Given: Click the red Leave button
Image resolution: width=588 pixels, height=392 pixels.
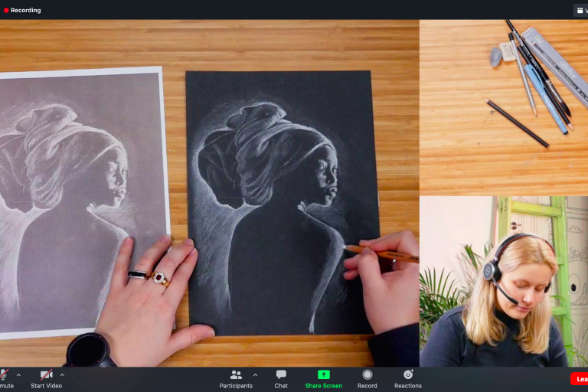Looking at the screenshot, I should (x=580, y=379).
